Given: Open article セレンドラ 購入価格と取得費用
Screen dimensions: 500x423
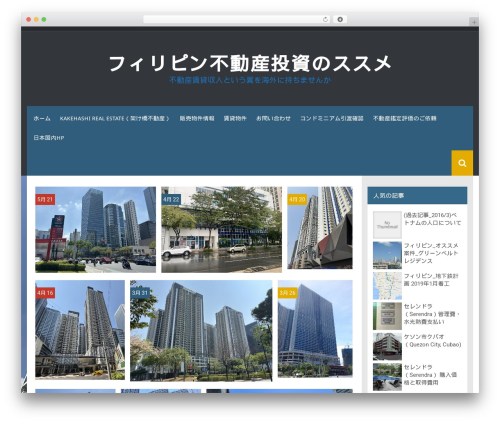Looking at the screenshot, I should (430, 375).
